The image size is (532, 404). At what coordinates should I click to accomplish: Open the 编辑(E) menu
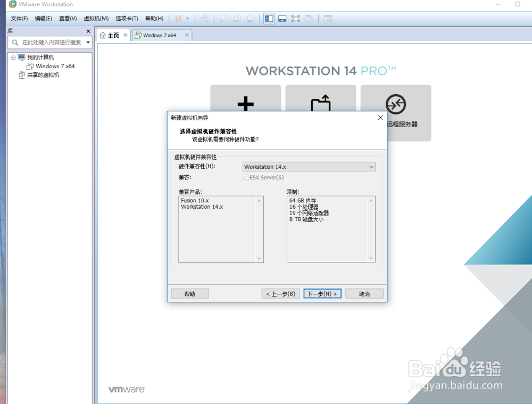[x=44, y=18]
